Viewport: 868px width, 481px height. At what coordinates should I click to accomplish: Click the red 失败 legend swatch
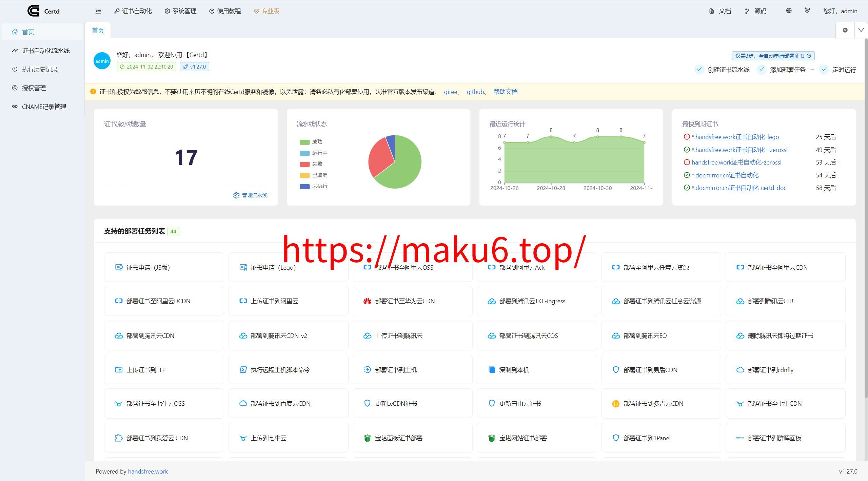304,164
